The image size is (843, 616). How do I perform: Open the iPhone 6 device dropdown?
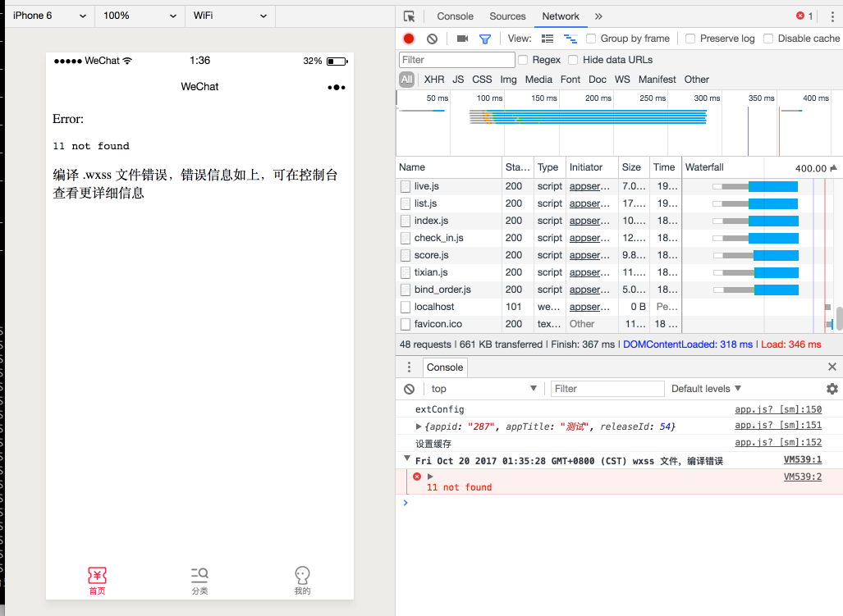(49, 16)
